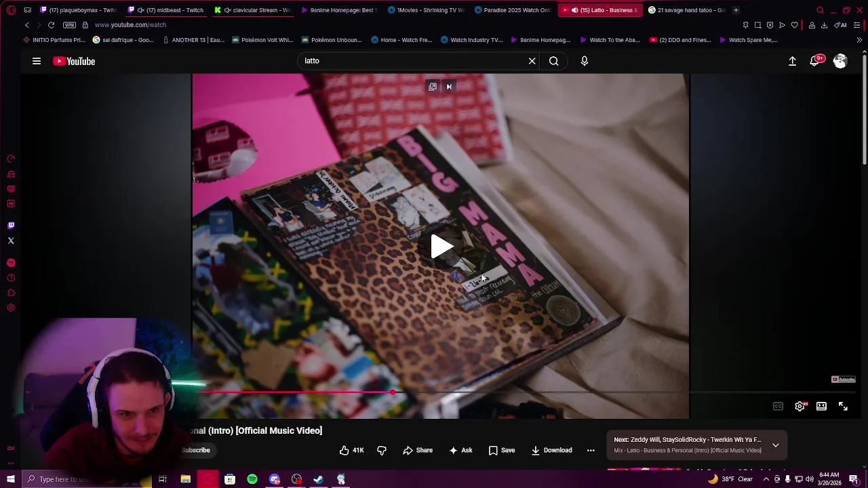Open Task View on taskbar

163,479
